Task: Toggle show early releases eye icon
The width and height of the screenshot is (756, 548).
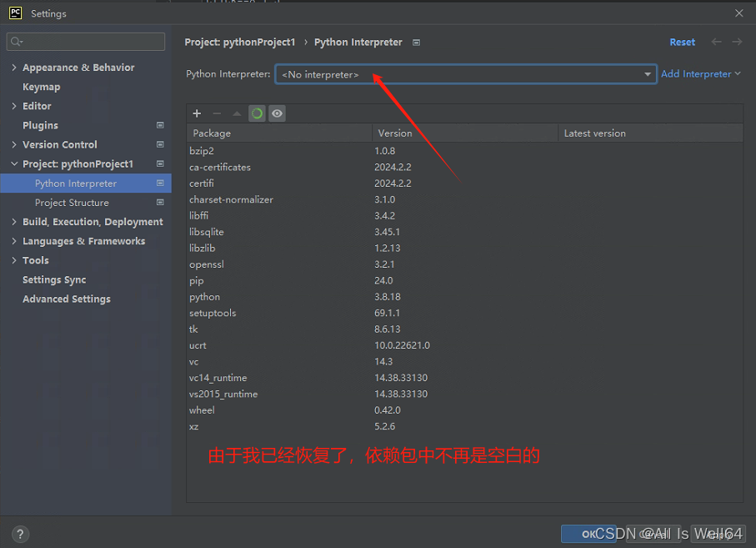Action: tap(277, 113)
